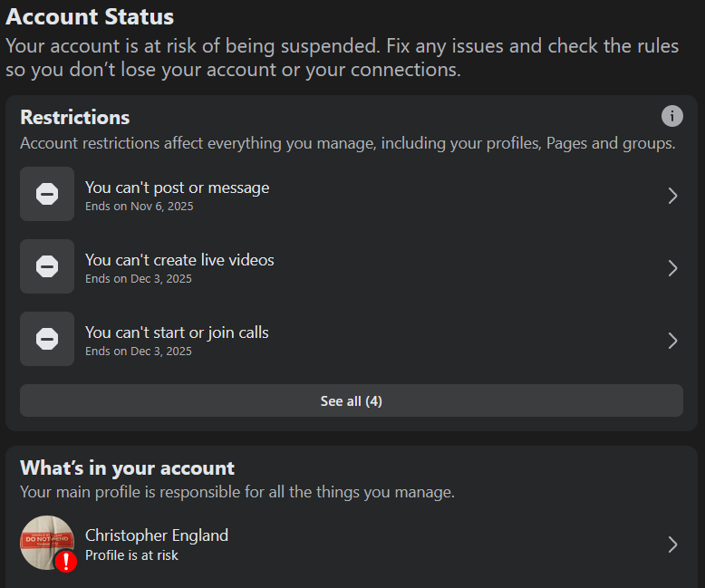Expand the post or message restriction chevron

tap(672, 196)
